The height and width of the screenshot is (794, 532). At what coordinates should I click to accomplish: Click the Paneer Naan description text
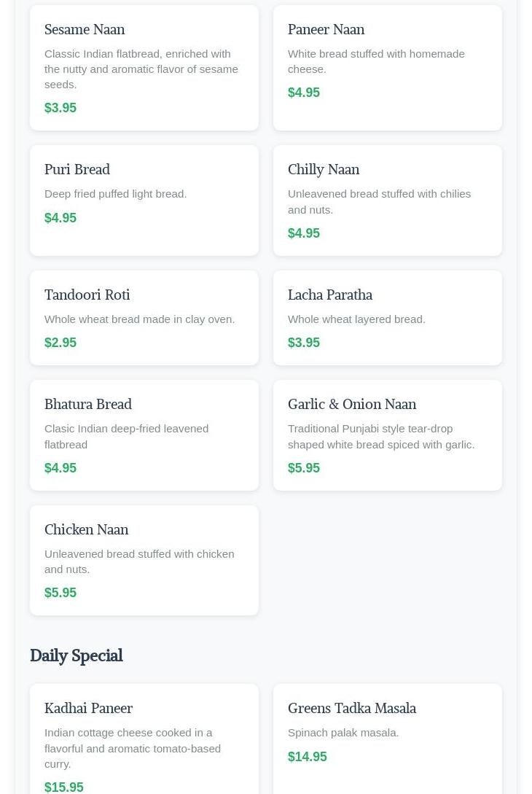pos(376,61)
